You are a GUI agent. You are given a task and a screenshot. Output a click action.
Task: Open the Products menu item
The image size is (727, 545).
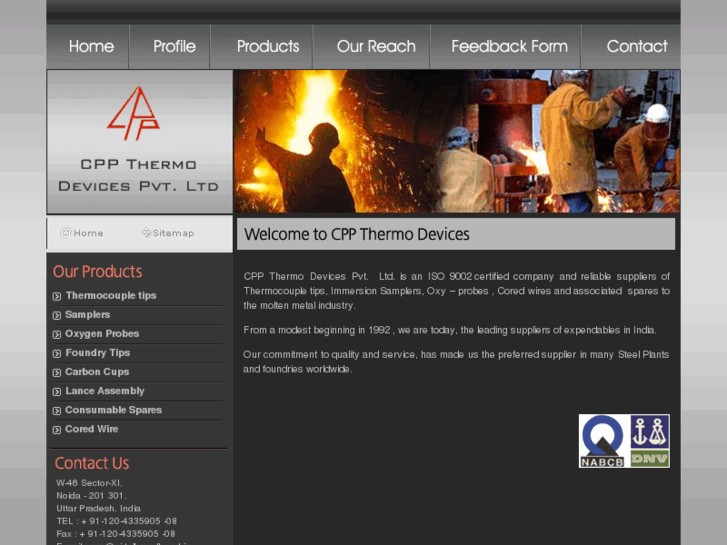(x=268, y=46)
